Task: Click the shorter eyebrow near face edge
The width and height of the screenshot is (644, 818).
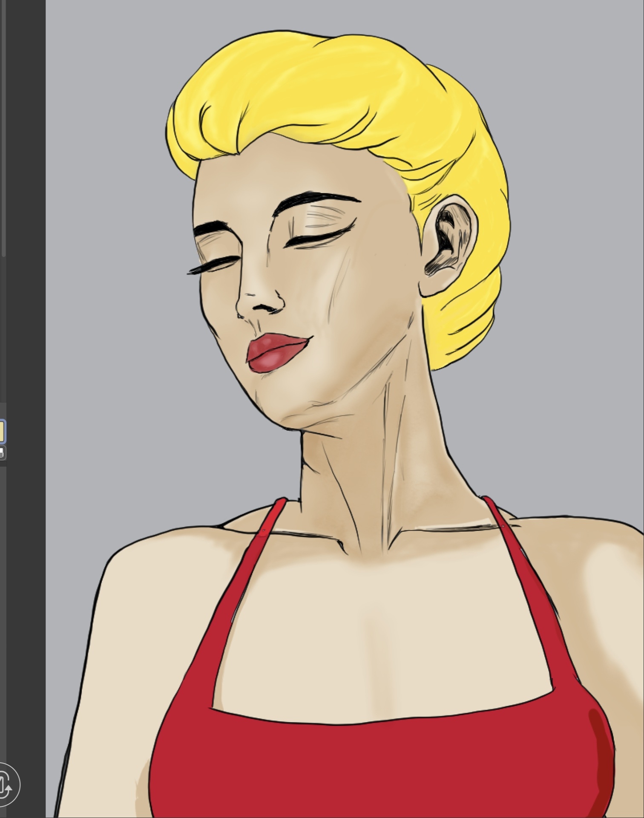Action: tap(213, 228)
